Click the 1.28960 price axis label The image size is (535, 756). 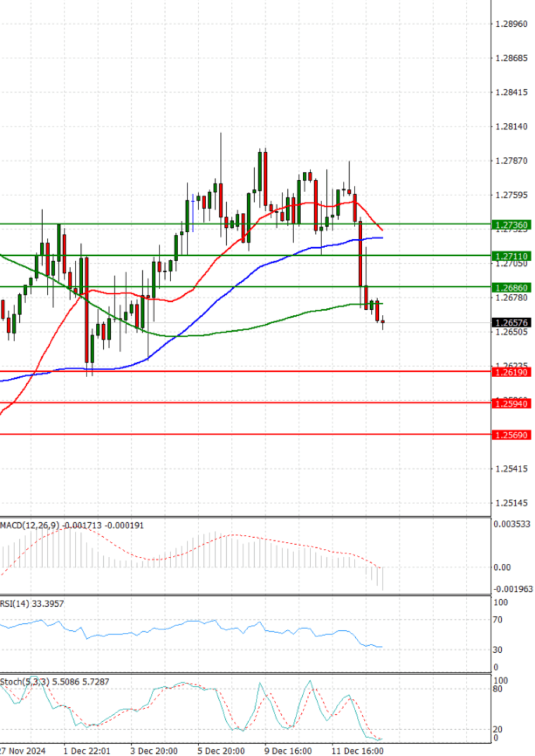pyautogui.click(x=511, y=24)
